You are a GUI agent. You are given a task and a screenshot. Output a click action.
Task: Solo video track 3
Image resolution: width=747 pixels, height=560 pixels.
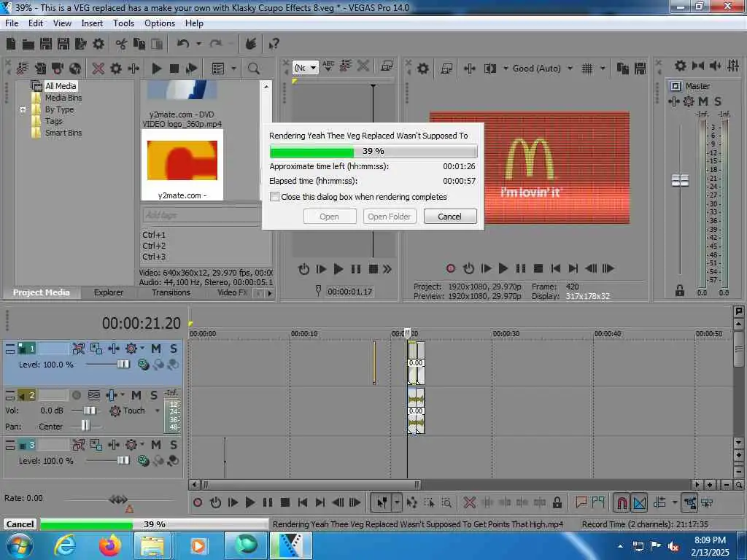[x=174, y=445]
